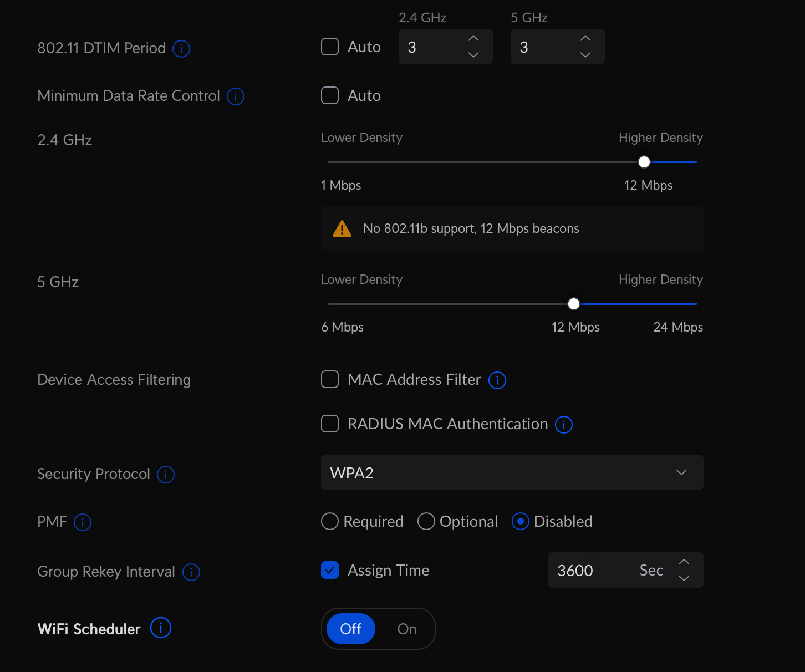Click the warning icon near 12 Mbps beacons
Image resolution: width=805 pixels, height=672 pixels.
click(x=342, y=228)
